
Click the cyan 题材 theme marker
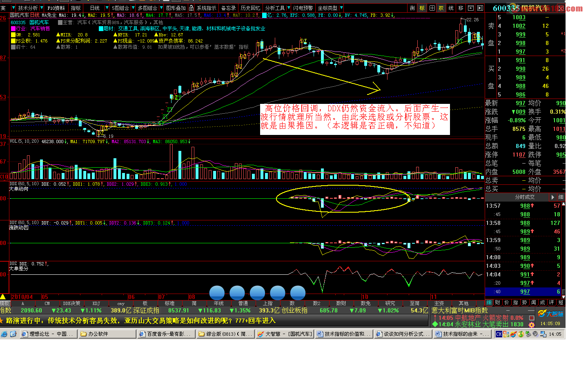pyautogui.click(x=101, y=29)
